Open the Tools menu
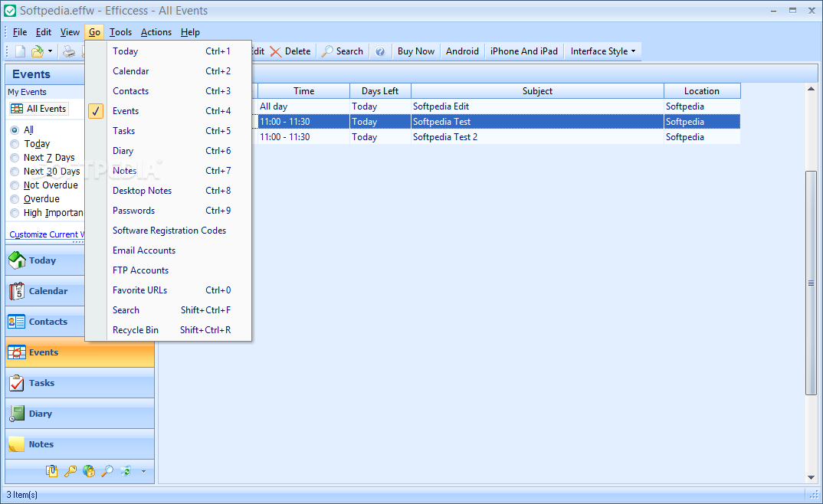The width and height of the screenshot is (823, 504). coord(120,32)
